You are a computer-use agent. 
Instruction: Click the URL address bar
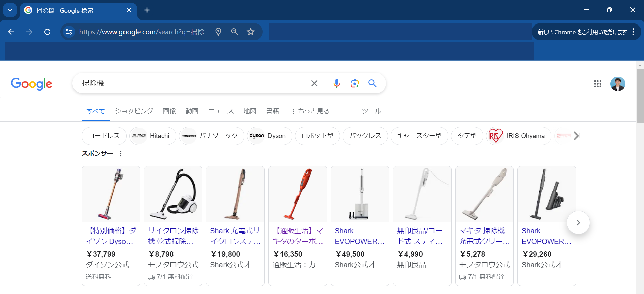pos(144,32)
